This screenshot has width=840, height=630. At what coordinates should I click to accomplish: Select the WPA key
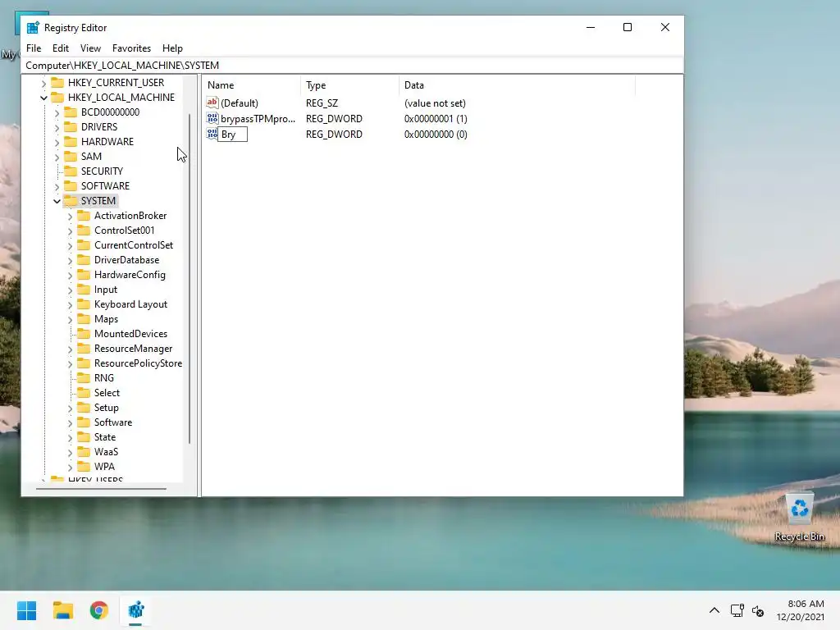click(104, 467)
